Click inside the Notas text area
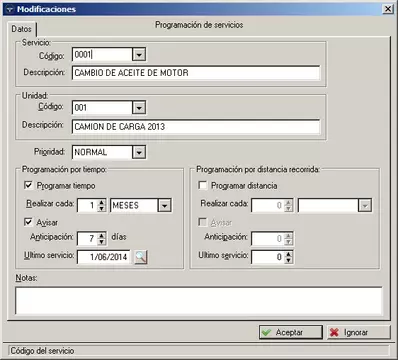Image resolution: width=398 pixels, height=360 pixels. click(x=199, y=301)
